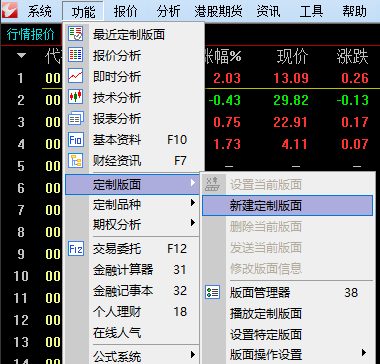380x364 pixels.
Task: Close the open 功能 menu
Action: 83,12
